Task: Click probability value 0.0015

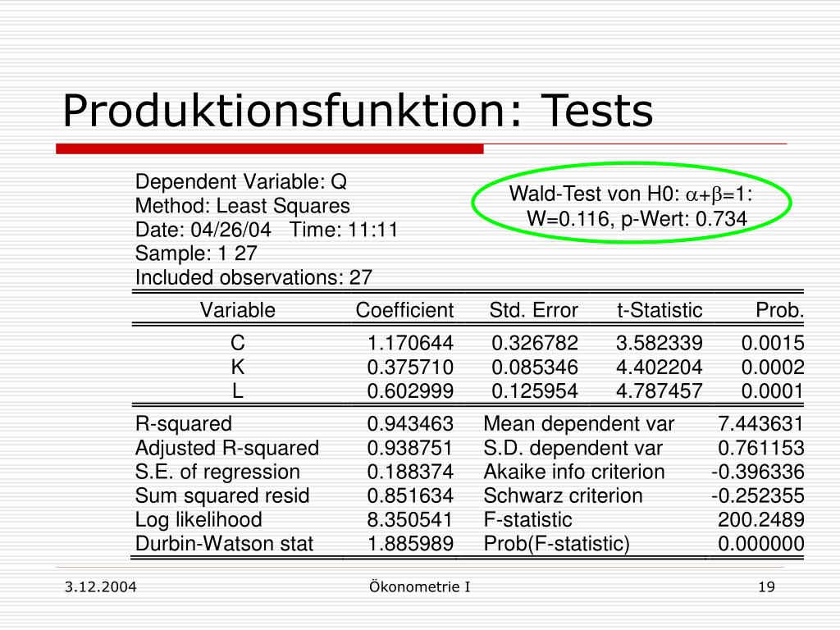Action: point(773,343)
